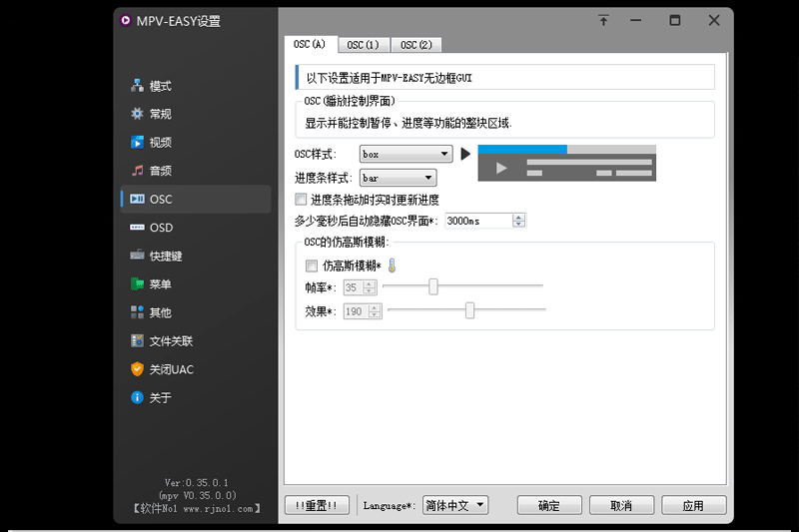Image resolution: width=799 pixels, height=532 pixels.
Task: Decrease the 3000ms value with down arrow
Action: (x=518, y=224)
